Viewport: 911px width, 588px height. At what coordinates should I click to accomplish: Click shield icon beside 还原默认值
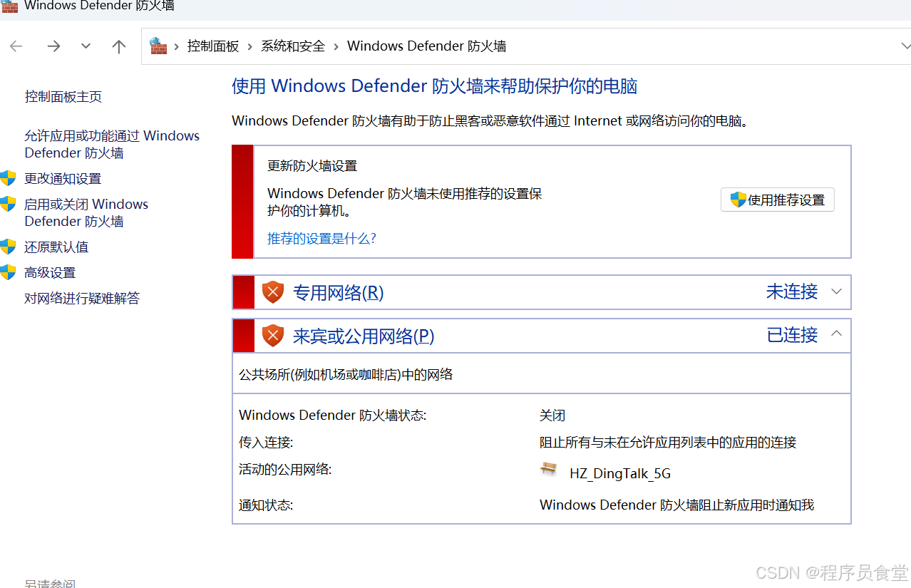point(8,247)
